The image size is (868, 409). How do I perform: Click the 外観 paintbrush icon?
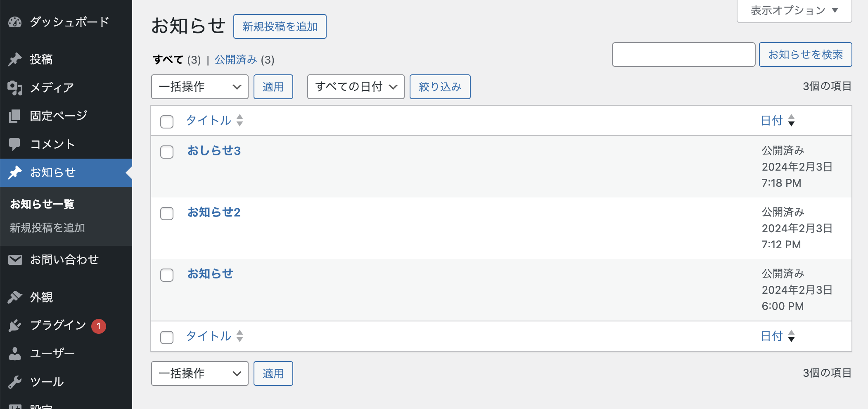15,297
